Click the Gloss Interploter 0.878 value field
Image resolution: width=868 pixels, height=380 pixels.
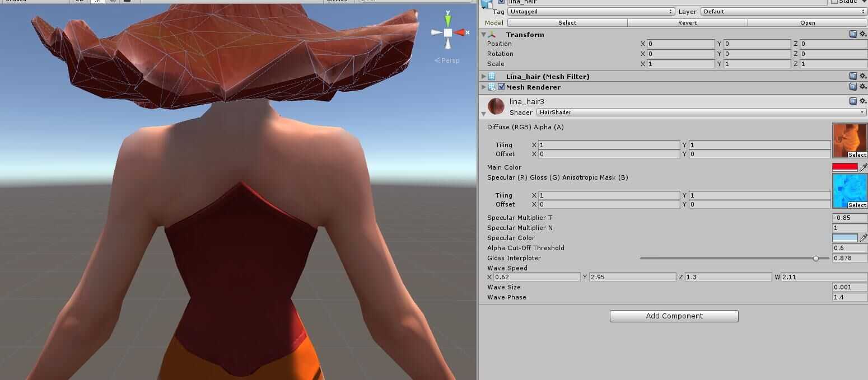[850, 258]
